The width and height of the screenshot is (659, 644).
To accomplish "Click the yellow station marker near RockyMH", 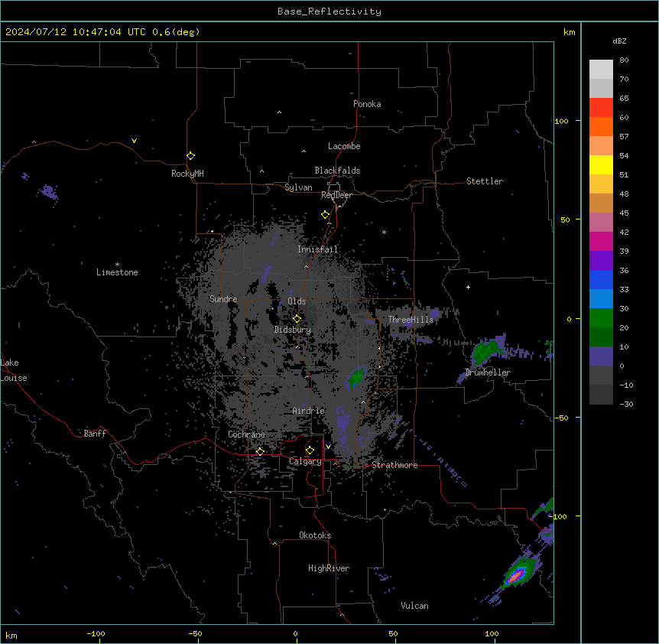I will tap(190, 155).
